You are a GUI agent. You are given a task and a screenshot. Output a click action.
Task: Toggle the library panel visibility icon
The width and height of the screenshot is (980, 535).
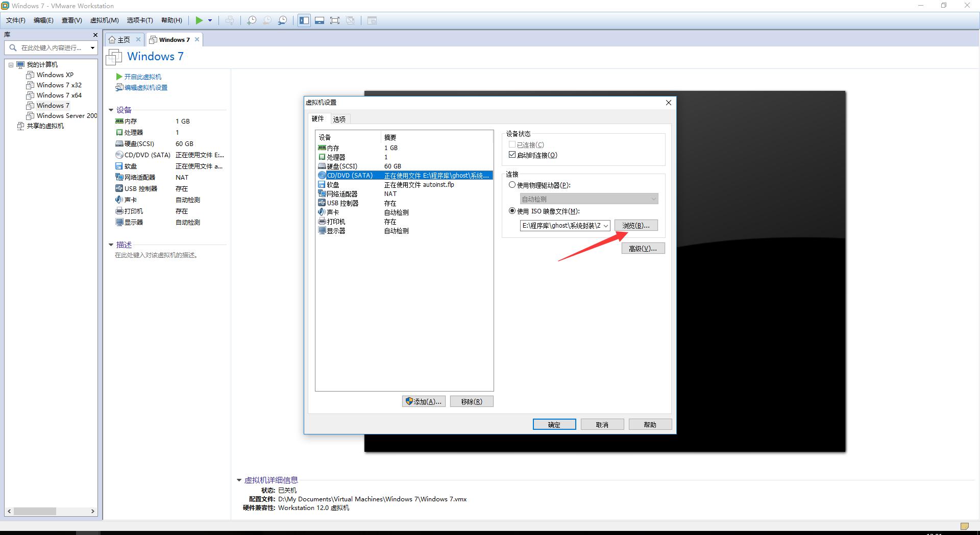click(304, 20)
